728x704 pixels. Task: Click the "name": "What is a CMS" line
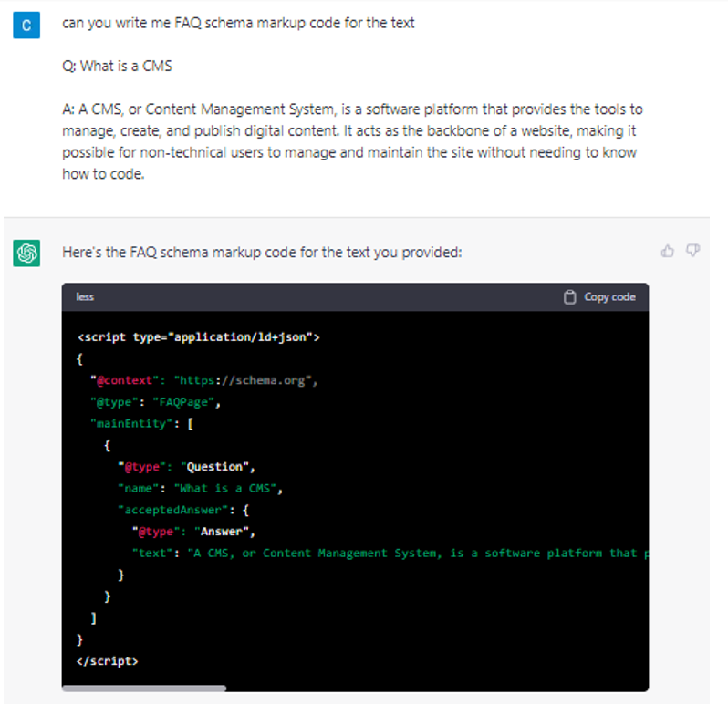coord(201,488)
